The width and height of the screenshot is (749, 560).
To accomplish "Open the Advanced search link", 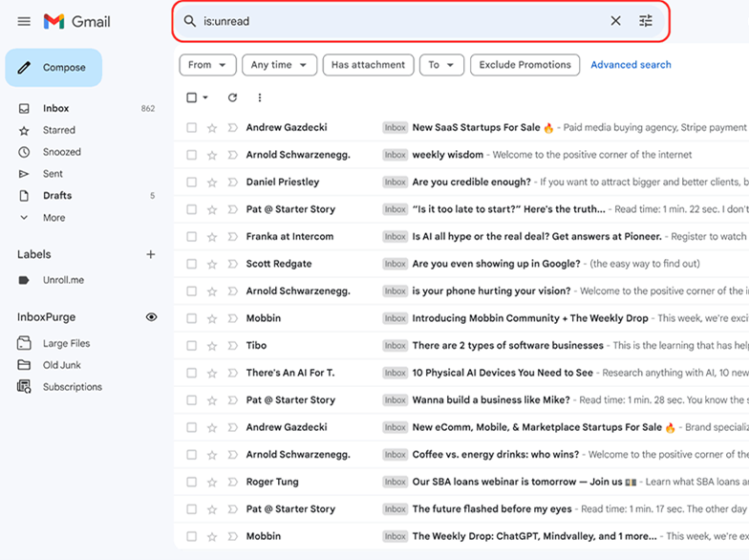I will point(631,65).
